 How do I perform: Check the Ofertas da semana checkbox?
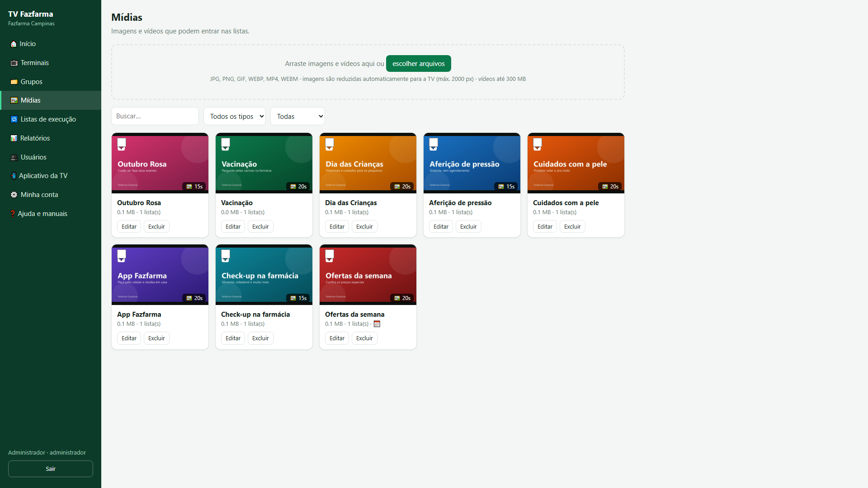point(330,254)
